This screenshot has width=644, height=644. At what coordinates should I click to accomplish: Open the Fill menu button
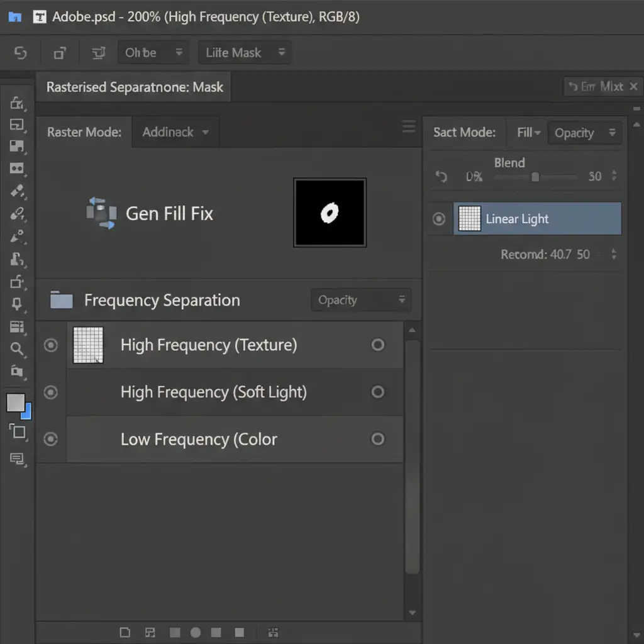(528, 133)
